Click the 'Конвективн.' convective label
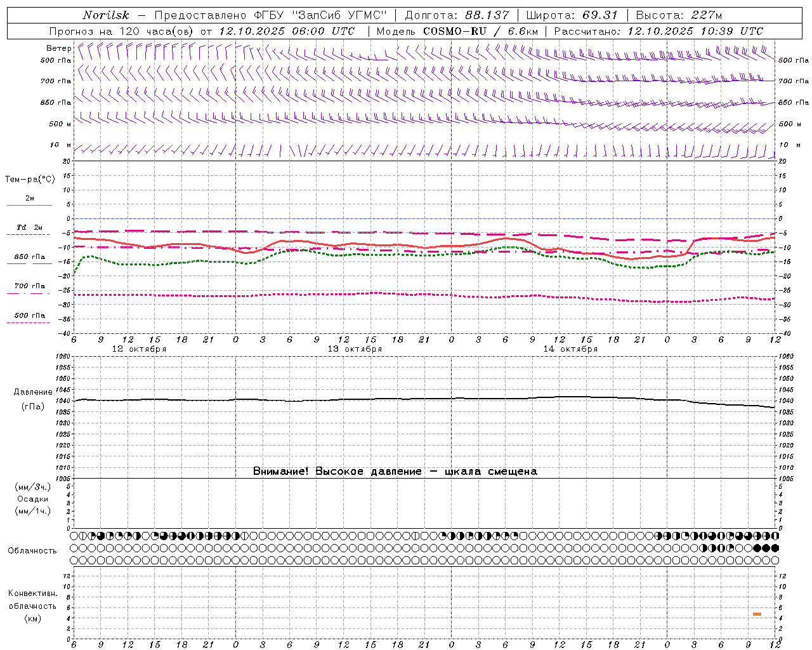This screenshot has height=650, width=812. coord(33,594)
